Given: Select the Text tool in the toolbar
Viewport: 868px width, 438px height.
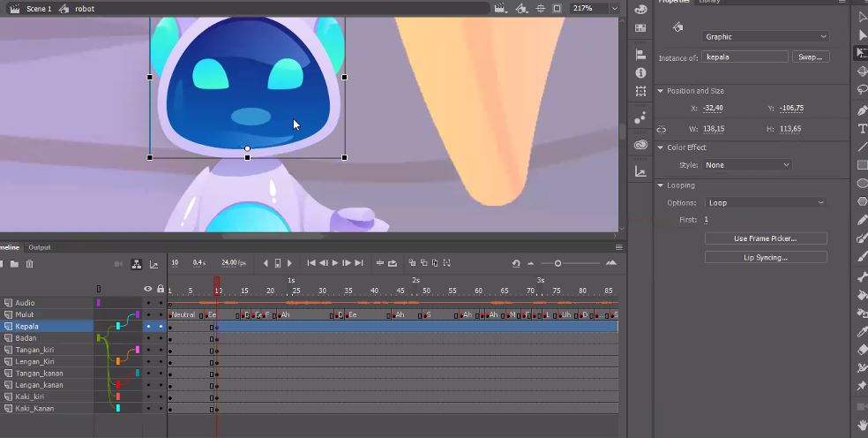Looking at the screenshot, I should [862, 128].
